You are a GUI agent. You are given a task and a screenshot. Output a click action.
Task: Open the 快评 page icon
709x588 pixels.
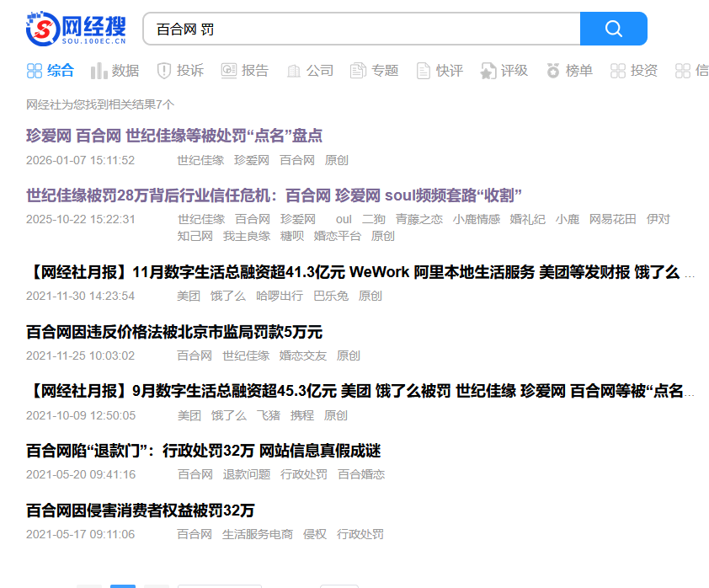423,71
